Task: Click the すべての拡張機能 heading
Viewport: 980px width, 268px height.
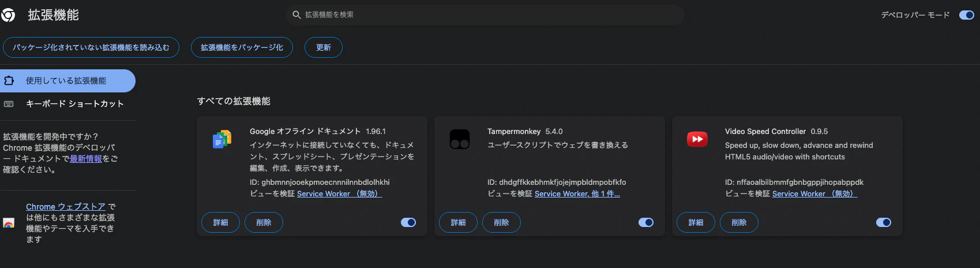Action: coord(234,101)
